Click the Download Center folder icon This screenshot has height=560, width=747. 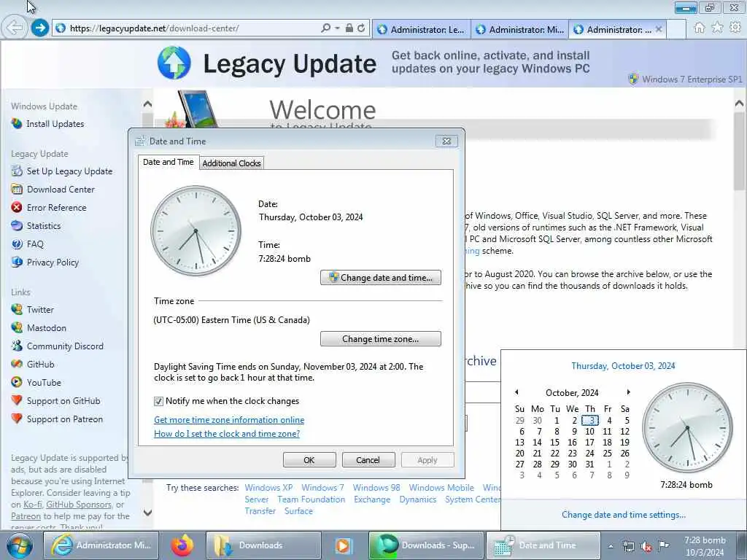click(17, 189)
